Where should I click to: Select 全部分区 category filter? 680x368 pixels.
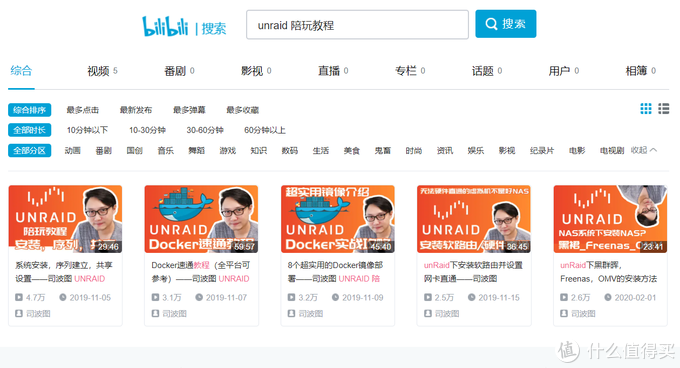(x=29, y=150)
